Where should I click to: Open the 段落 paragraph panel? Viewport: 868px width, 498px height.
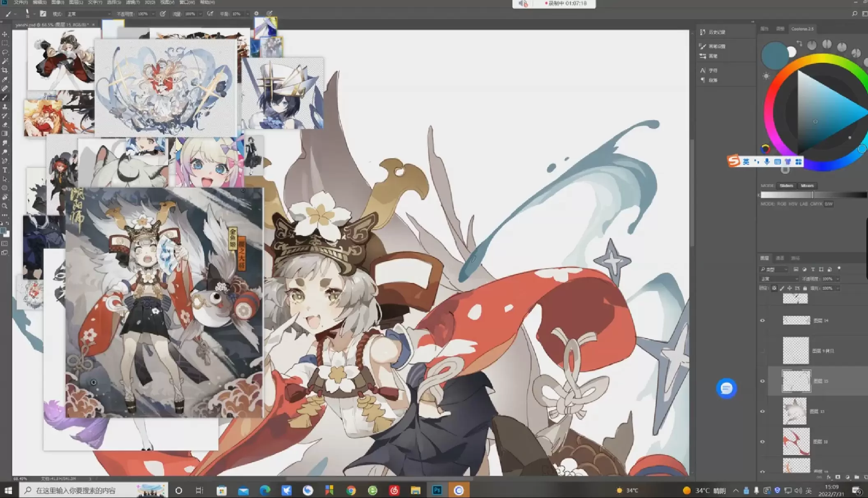pyautogui.click(x=708, y=81)
